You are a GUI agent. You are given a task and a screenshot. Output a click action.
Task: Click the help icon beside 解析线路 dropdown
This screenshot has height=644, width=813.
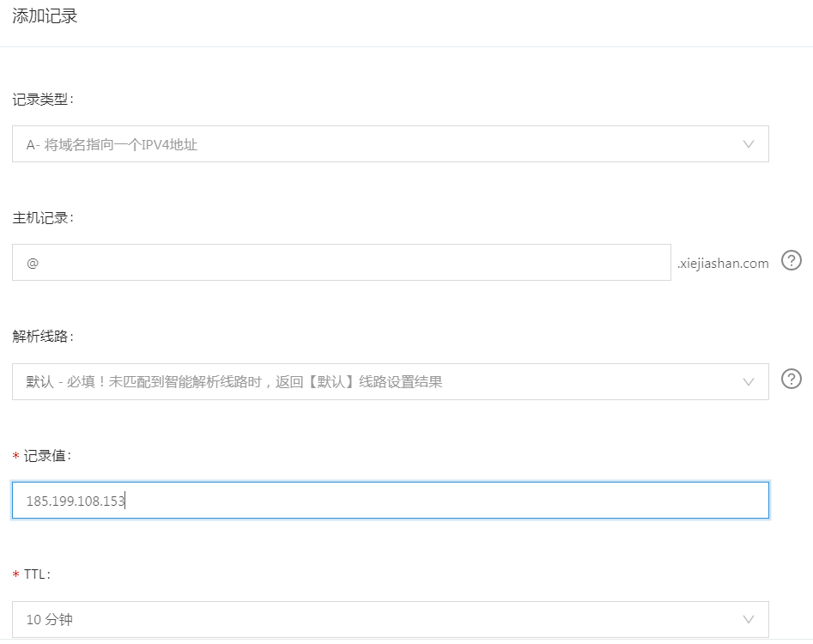pos(792,379)
